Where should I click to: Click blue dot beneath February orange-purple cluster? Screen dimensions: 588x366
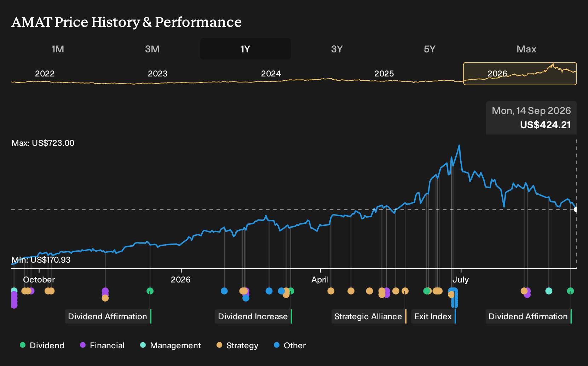(x=246, y=298)
